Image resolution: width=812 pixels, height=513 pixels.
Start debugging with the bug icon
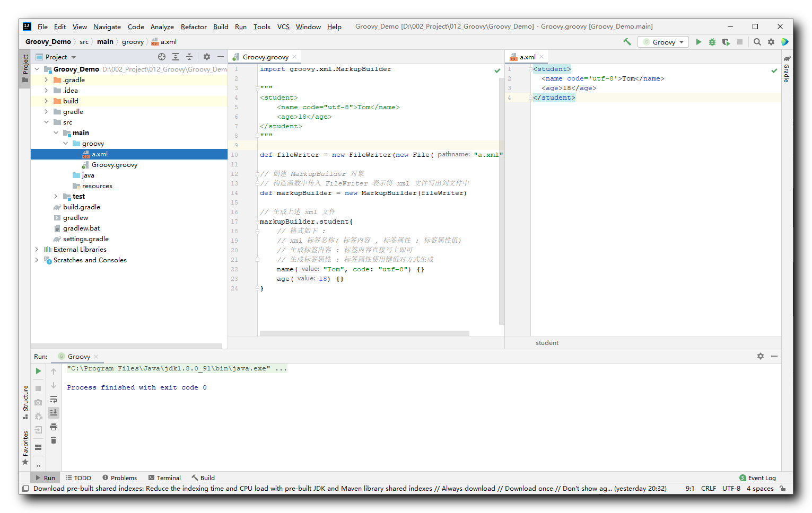(x=712, y=42)
